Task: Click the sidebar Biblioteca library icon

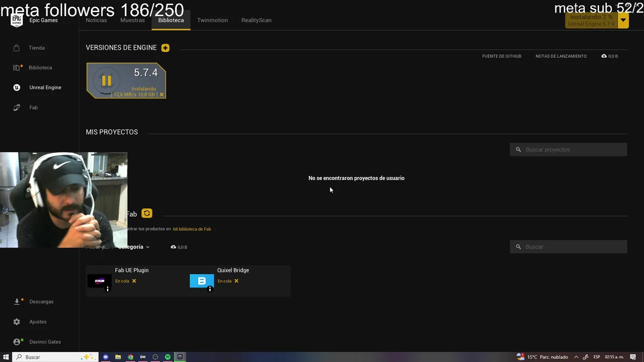Action: 17,67
